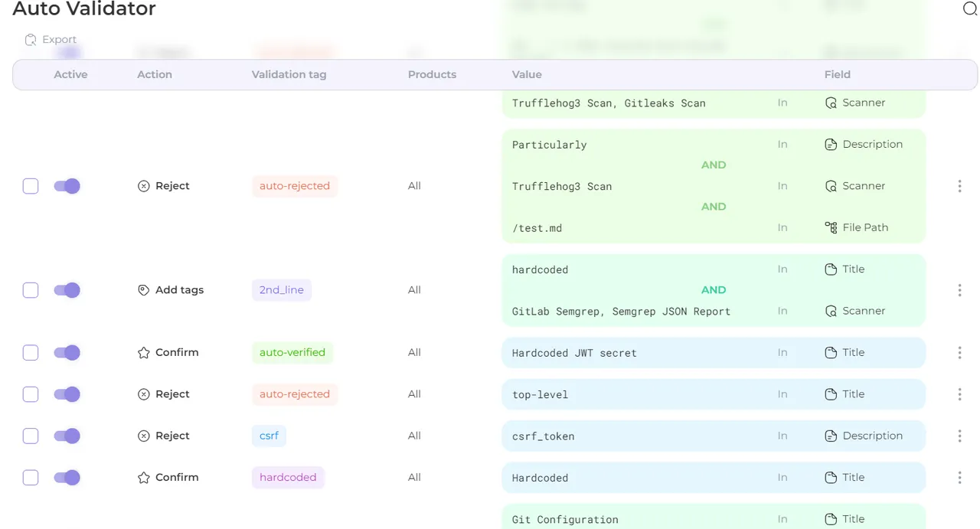The height and width of the screenshot is (529, 980).
Task: Tick the checkbox for the csrf Reject rule
Action: tap(31, 436)
